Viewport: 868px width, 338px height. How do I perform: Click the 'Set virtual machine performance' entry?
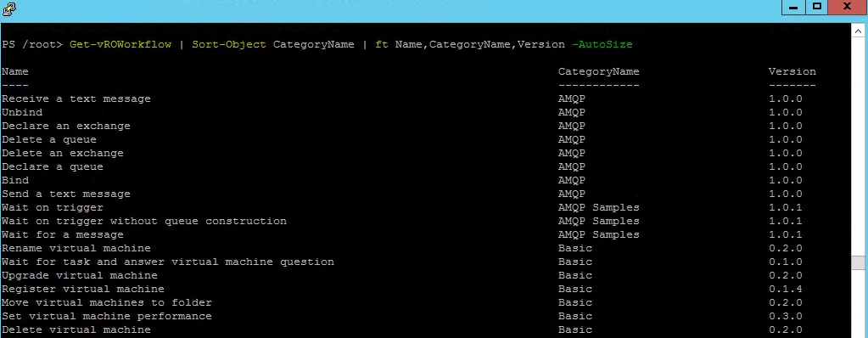106,317
